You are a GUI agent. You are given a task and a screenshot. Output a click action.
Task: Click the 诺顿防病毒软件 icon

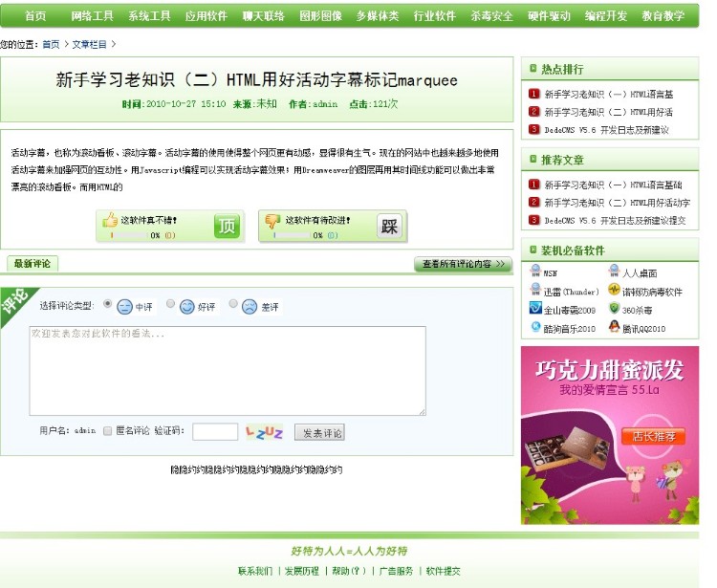point(614,290)
